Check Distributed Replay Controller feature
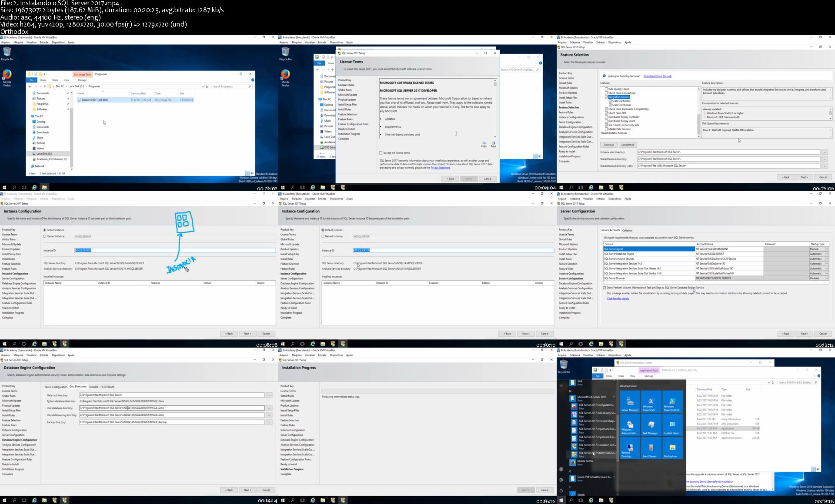Image resolution: width=835 pixels, height=504 pixels. [x=606, y=117]
